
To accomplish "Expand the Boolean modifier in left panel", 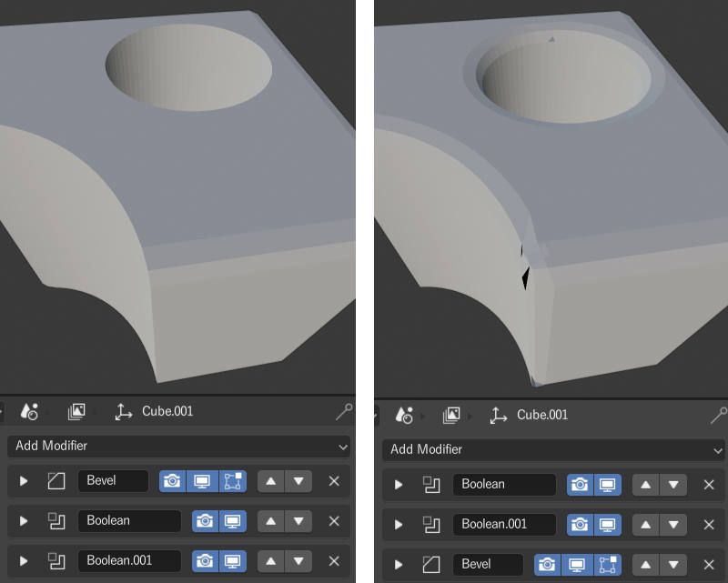I will (x=24, y=521).
